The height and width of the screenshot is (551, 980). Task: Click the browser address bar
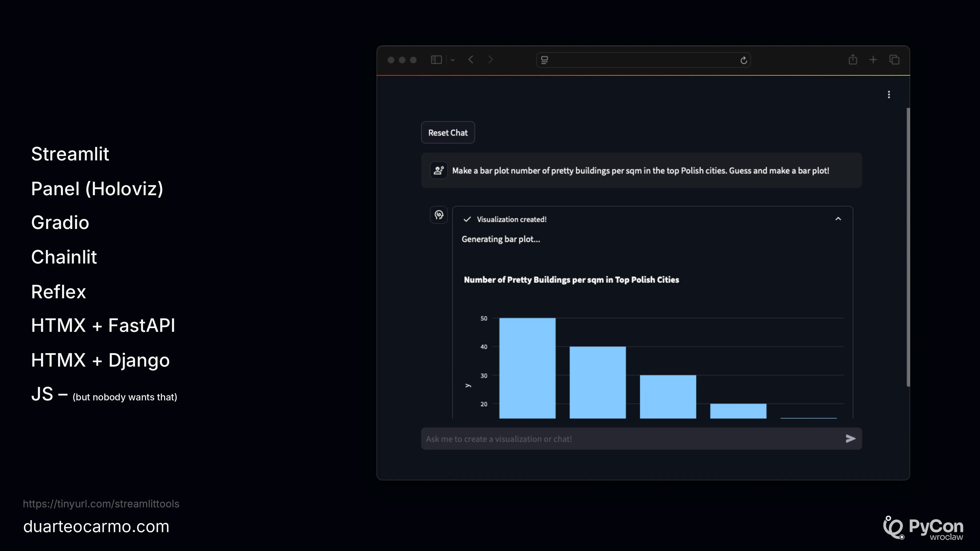pos(643,60)
